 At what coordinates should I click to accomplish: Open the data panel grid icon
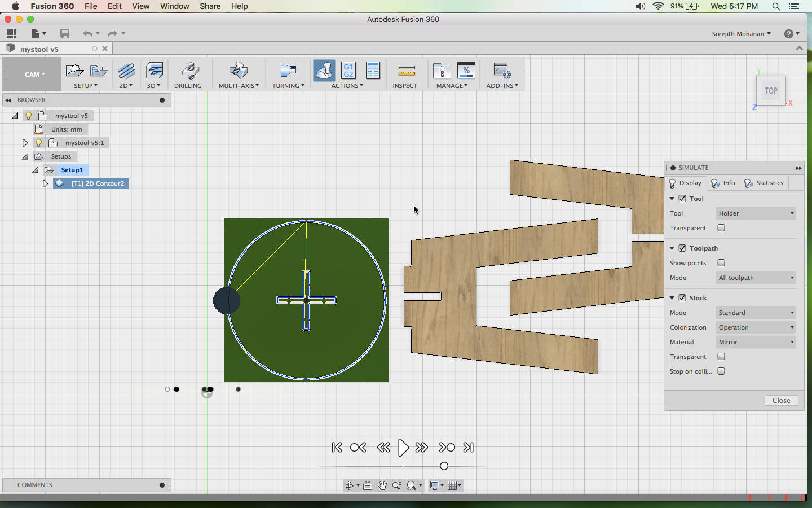coord(11,33)
